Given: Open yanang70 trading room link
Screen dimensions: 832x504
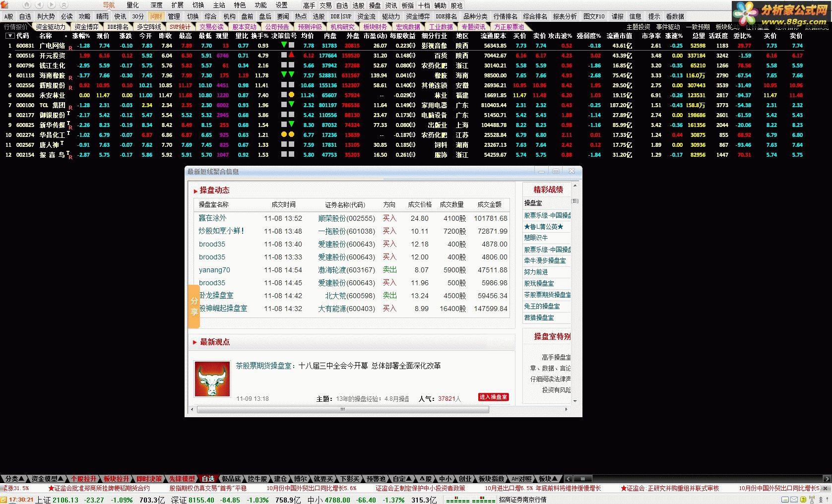Looking at the screenshot, I should coord(214,270).
